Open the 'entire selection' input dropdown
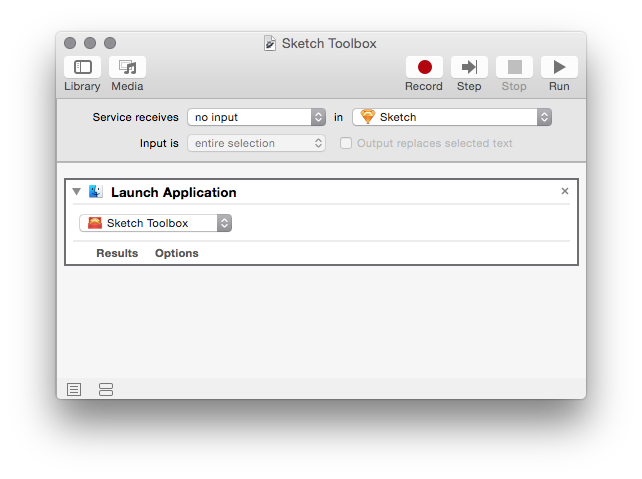The width and height of the screenshot is (642, 479). coord(257,143)
